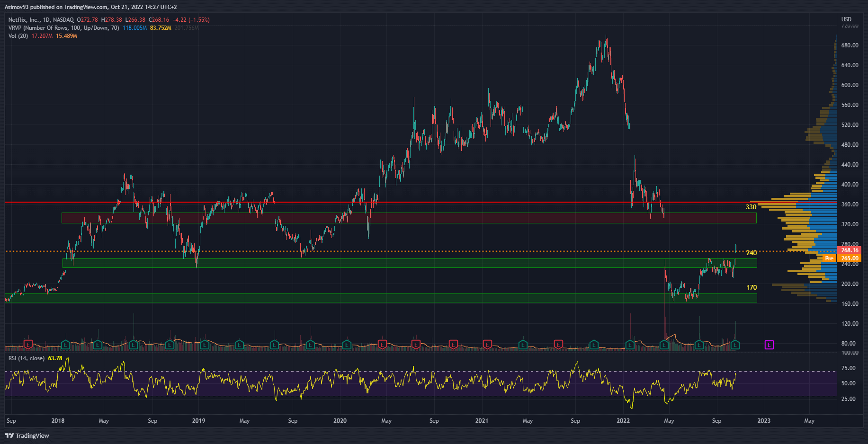Click the Vol (20) indicator label

pos(18,36)
